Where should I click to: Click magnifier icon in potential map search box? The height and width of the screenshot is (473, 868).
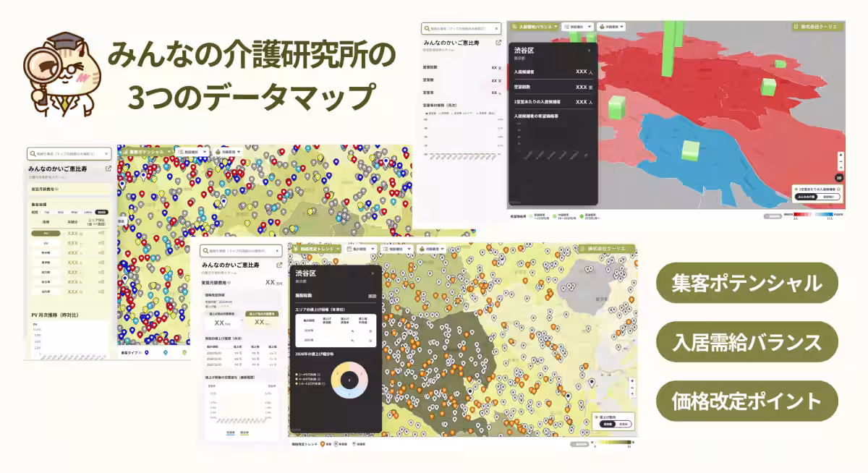pyautogui.click(x=32, y=153)
